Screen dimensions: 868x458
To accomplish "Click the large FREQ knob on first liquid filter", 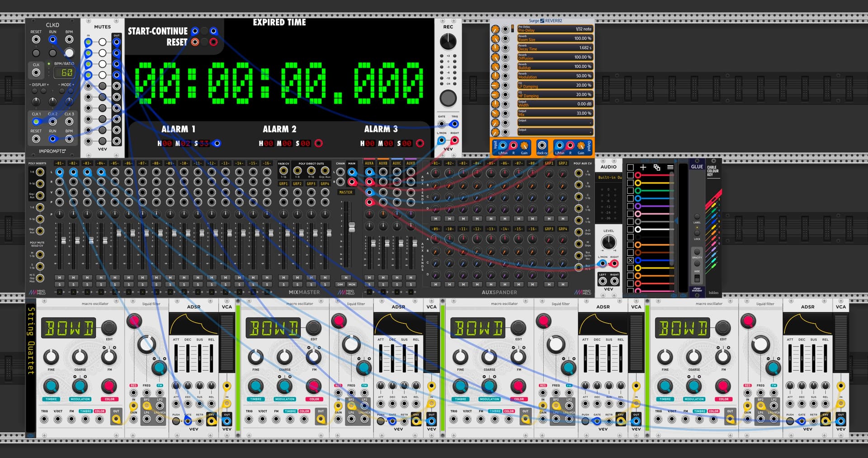I will point(146,345).
